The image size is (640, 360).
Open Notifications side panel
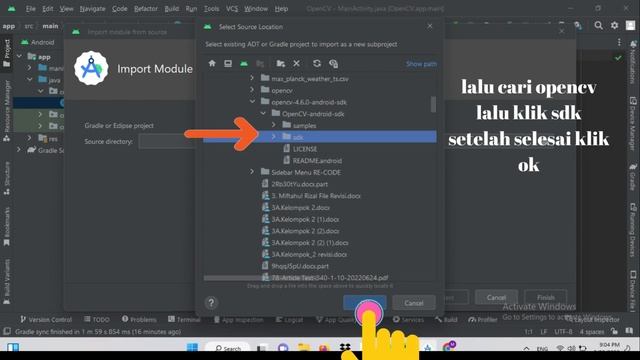tap(633, 61)
